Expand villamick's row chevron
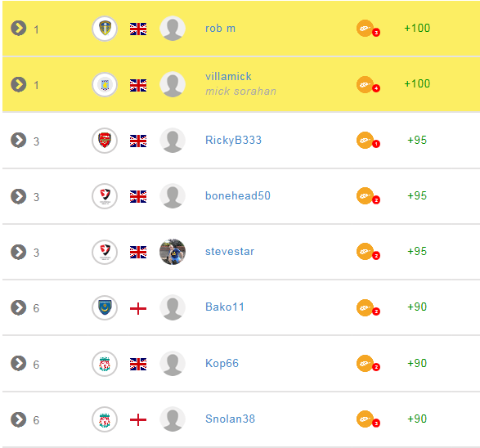 click(x=18, y=84)
